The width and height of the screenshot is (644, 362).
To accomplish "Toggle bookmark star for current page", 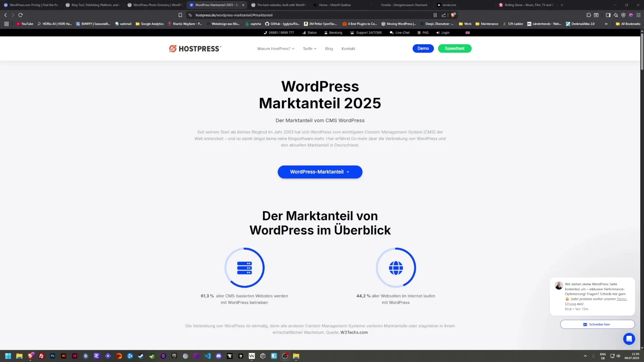I will coord(180,15).
